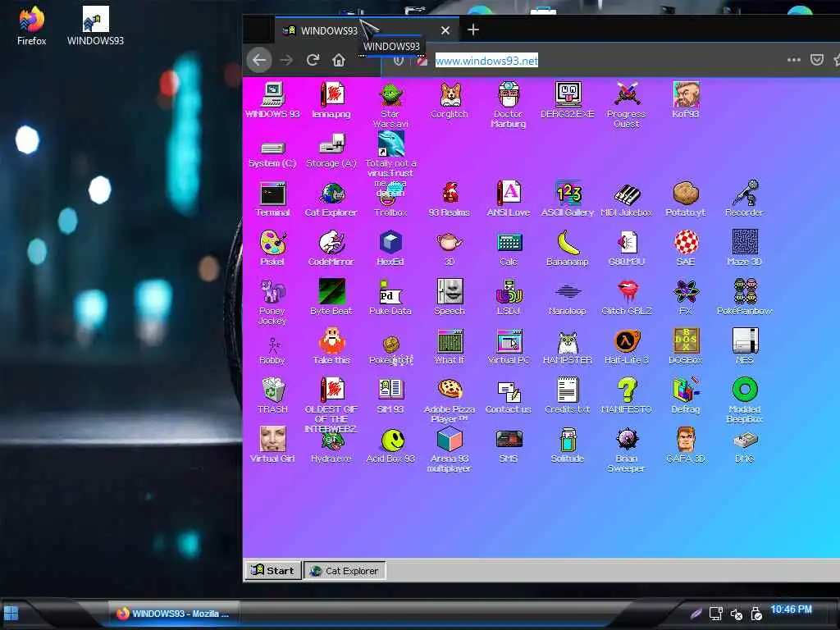Select Cat Explorer taskbar button
Image resolution: width=840 pixels, height=630 pixels.
click(345, 571)
